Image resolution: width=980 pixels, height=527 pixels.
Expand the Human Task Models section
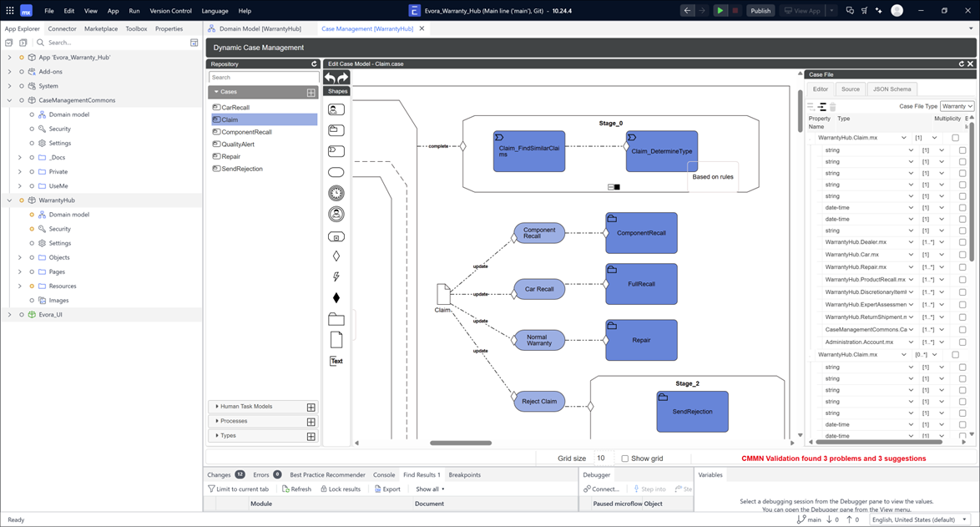pos(246,407)
